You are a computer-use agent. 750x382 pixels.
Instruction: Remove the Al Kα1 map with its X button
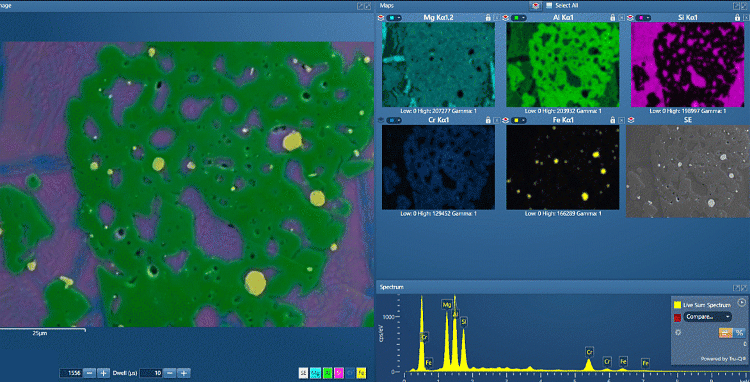(x=621, y=17)
